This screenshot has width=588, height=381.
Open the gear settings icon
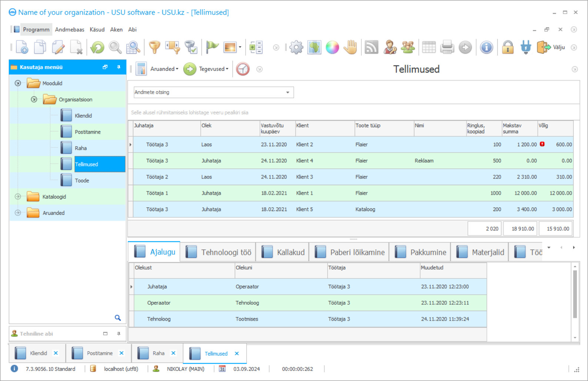pos(296,47)
